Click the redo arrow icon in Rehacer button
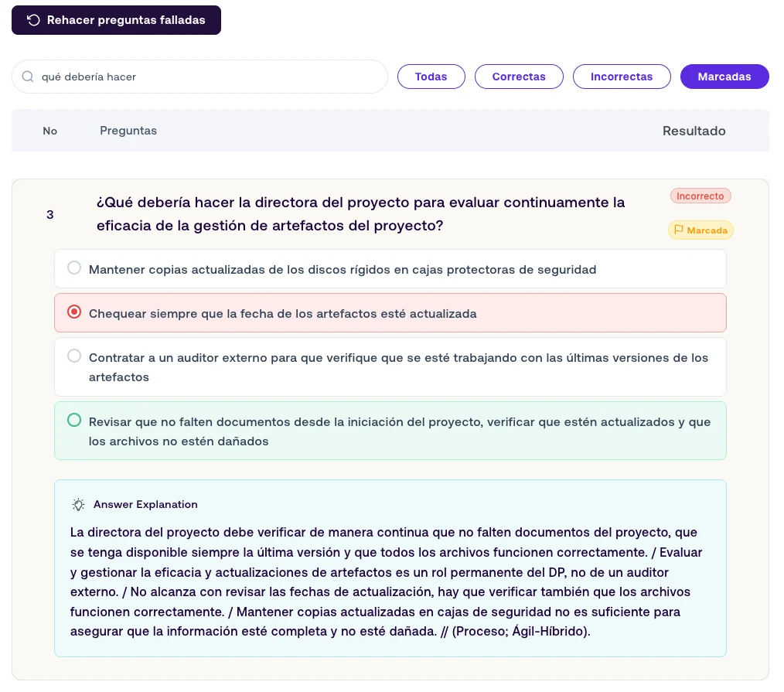784x692 pixels. 33,20
